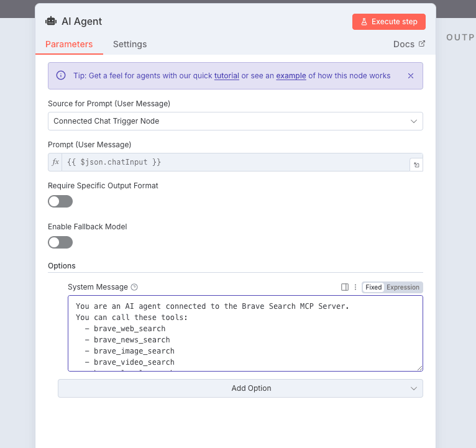Open the Docs external link

409,44
